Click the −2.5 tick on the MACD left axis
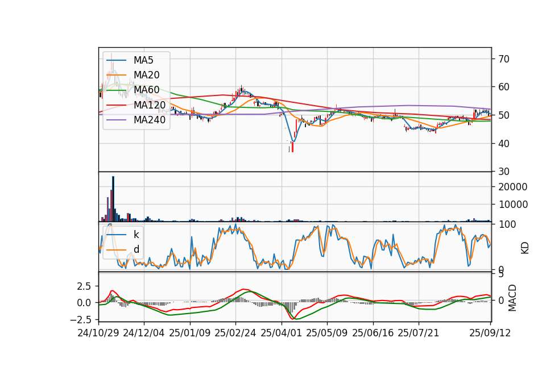This screenshot has height=392, width=546. pos(80,319)
